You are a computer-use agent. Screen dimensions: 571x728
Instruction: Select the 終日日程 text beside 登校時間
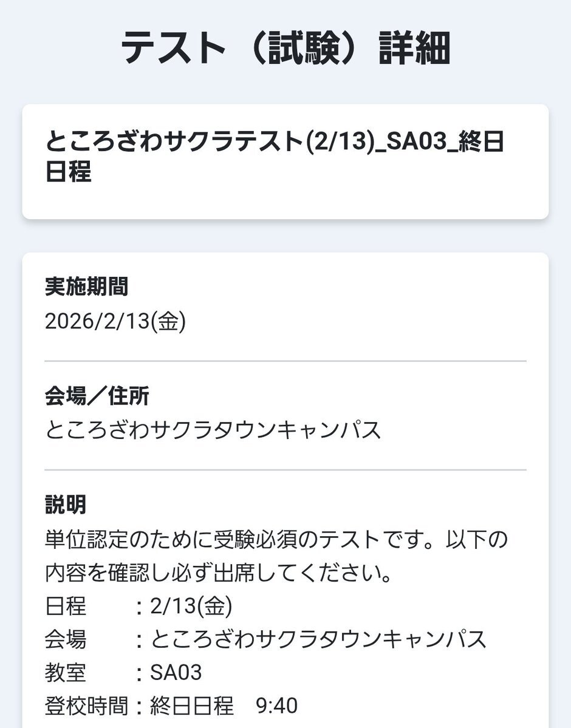(192, 706)
